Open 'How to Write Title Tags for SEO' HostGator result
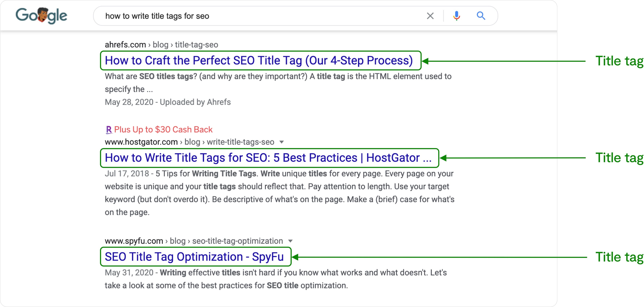The width and height of the screenshot is (644, 307). (x=268, y=158)
